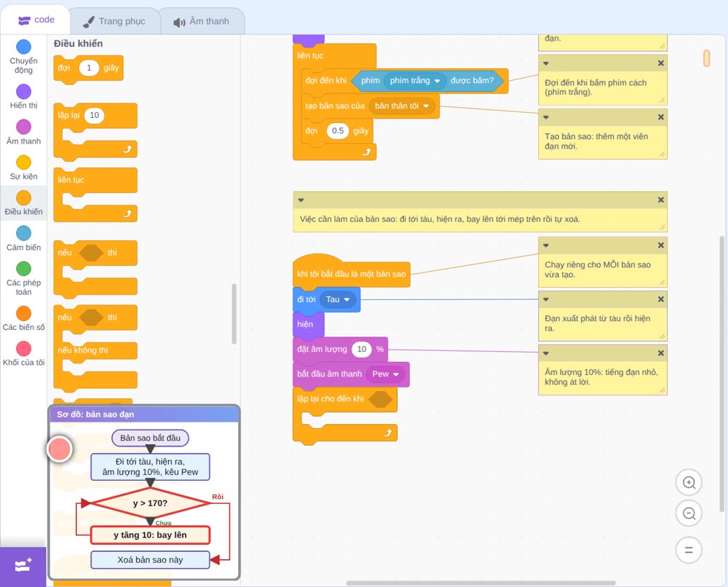The height and width of the screenshot is (587, 728).
Task: Close the 'Việc cần làm của bản sao' comment
Action: 661,200
